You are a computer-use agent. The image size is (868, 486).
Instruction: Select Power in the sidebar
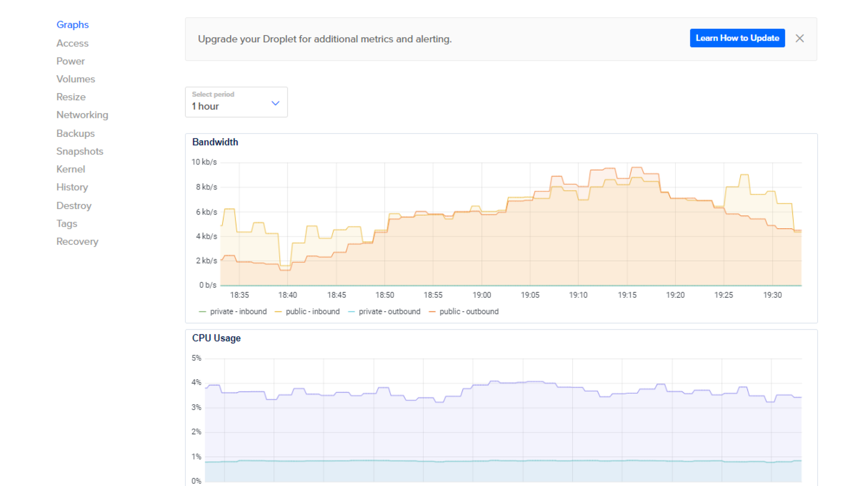pos(71,61)
